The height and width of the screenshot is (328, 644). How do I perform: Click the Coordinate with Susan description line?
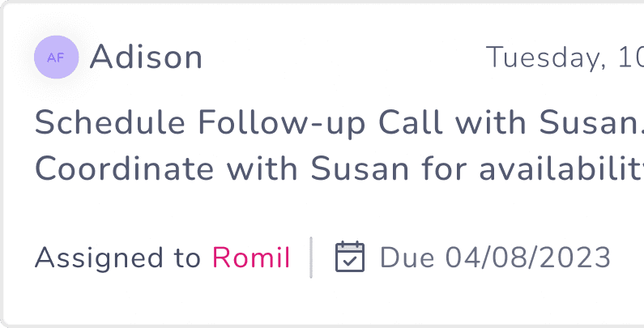coord(339,168)
